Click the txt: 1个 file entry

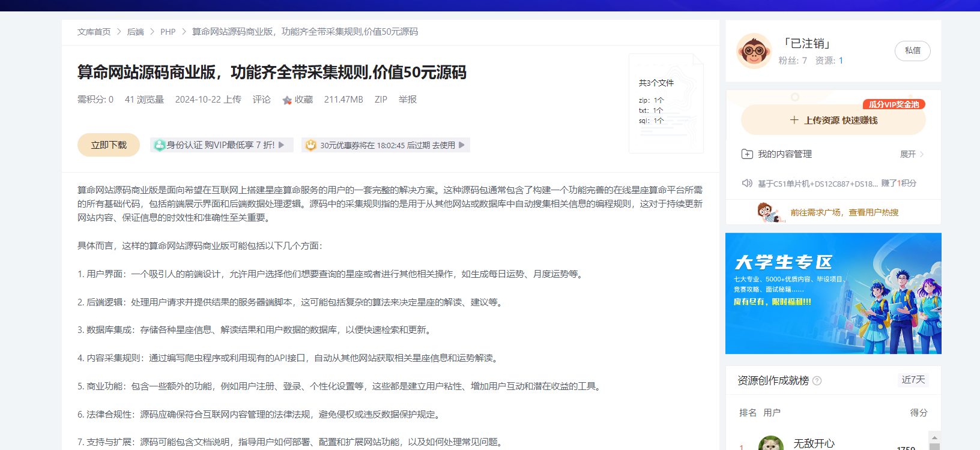[x=650, y=110]
